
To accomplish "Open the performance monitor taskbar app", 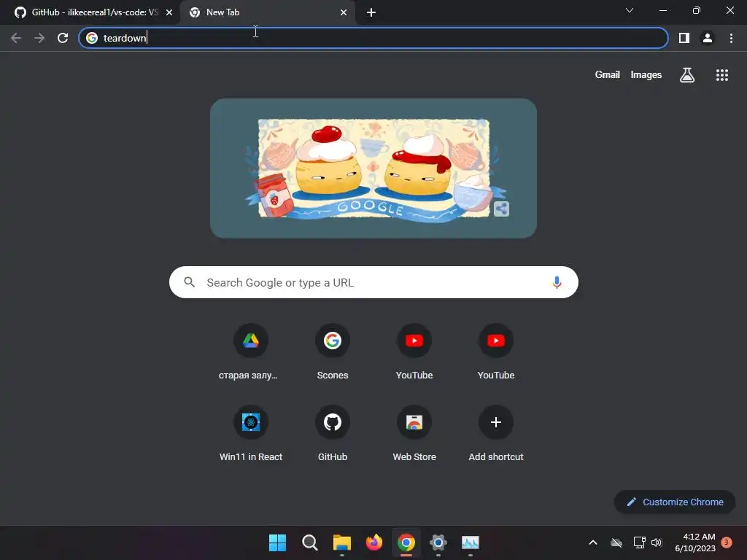I will coord(471,542).
